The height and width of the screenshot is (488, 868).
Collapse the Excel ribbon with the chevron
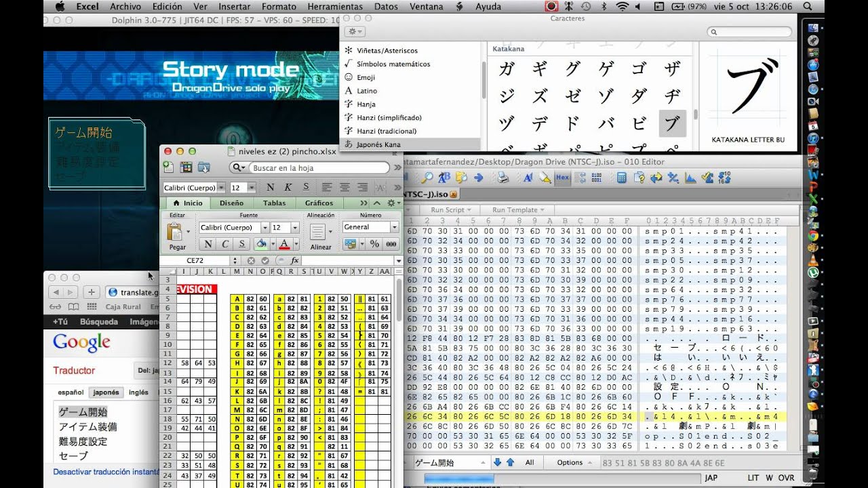tap(376, 203)
